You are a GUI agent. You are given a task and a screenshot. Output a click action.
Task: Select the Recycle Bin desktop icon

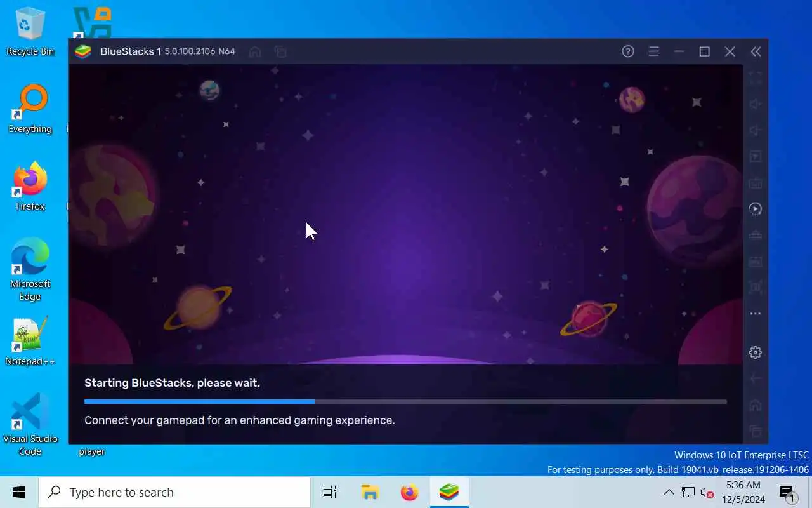30,31
